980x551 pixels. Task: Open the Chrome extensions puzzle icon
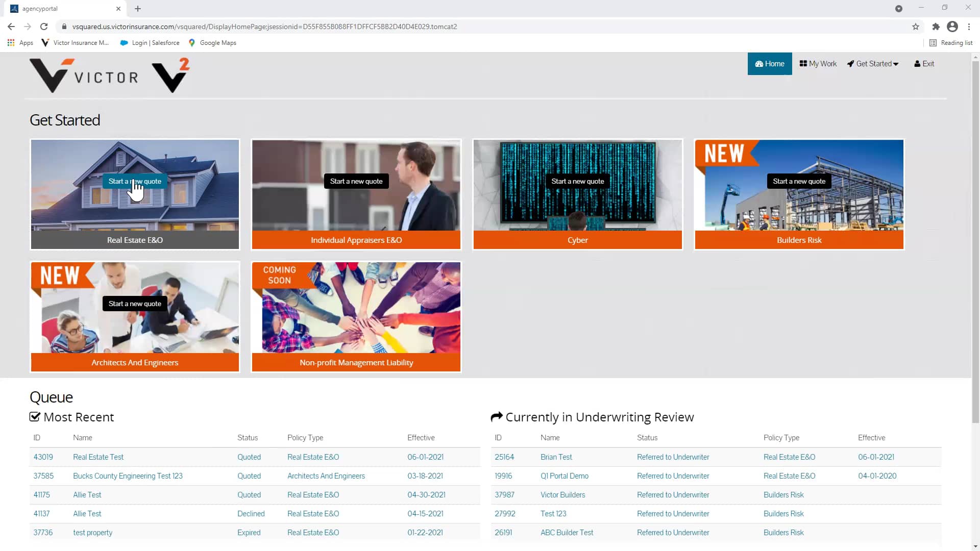click(x=936, y=27)
